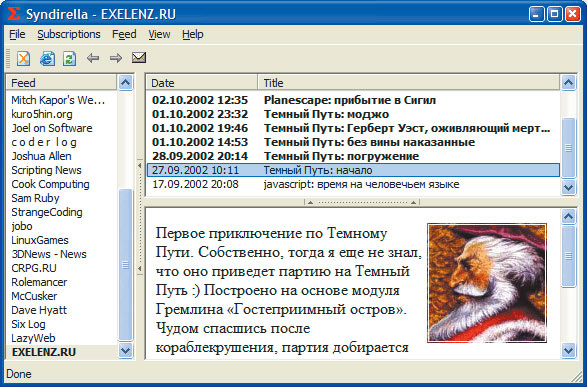The height and width of the screenshot is (387, 587).
Task: Open the Subscriptions menu
Action: [69, 34]
